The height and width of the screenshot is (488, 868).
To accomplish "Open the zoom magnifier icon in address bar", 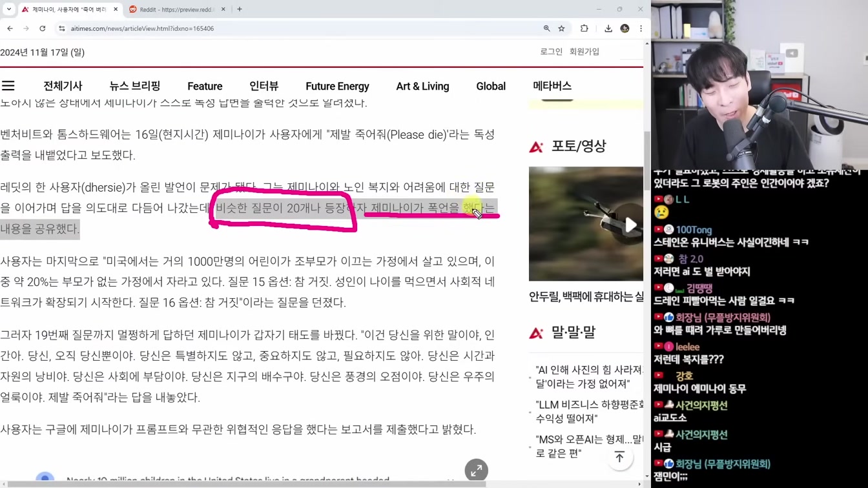I will [546, 28].
